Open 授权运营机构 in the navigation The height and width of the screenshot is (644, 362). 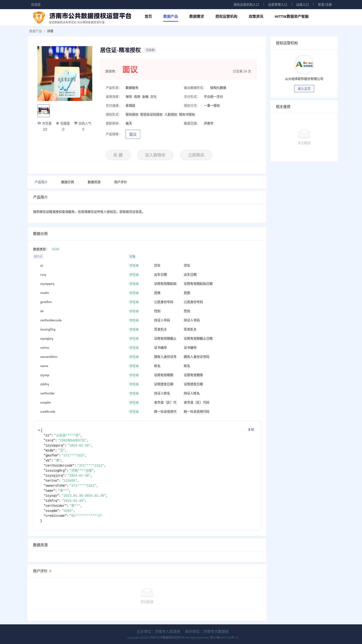pyautogui.click(x=226, y=16)
